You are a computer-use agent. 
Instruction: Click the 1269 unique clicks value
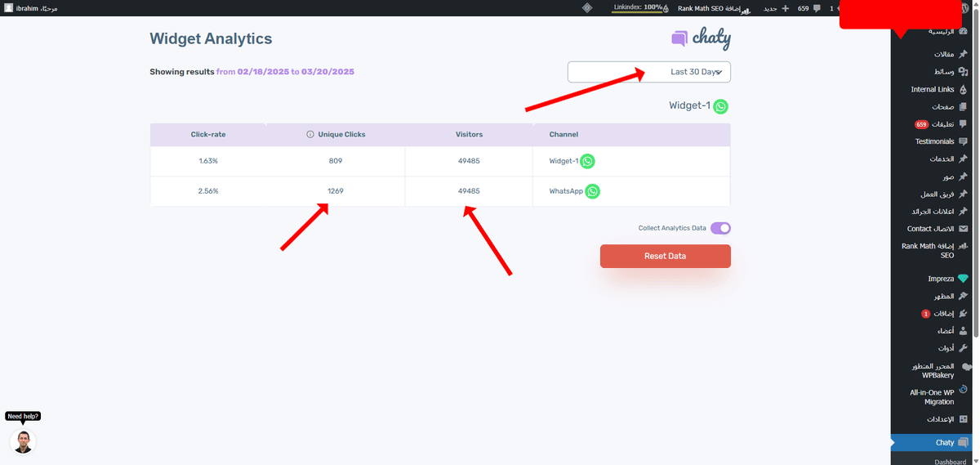point(336,191)
